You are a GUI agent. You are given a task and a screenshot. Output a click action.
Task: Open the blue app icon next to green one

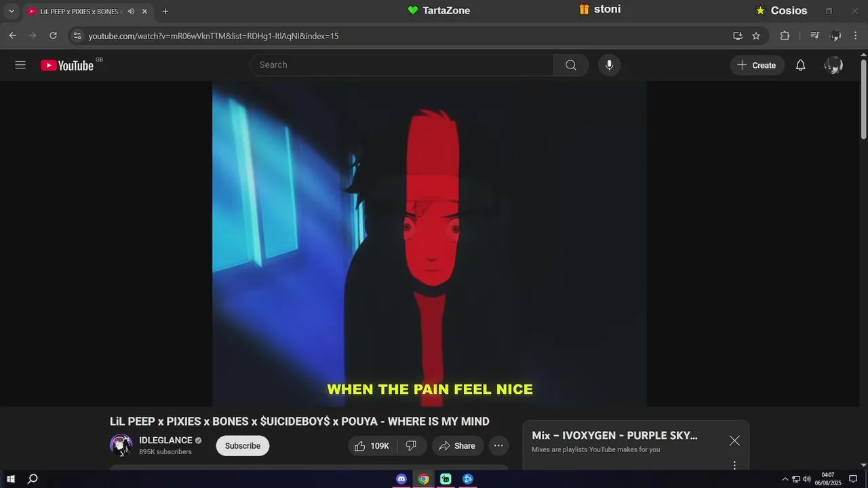(468, 479)
